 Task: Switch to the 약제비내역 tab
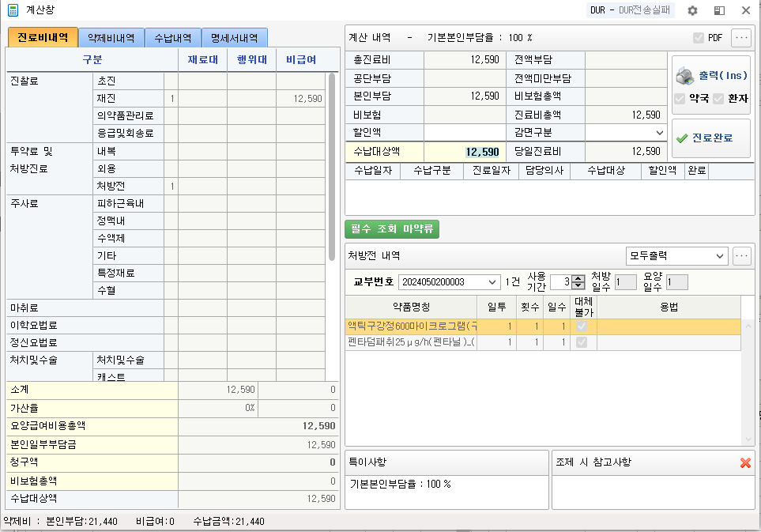pyautogui.click(x=111, y=37)
